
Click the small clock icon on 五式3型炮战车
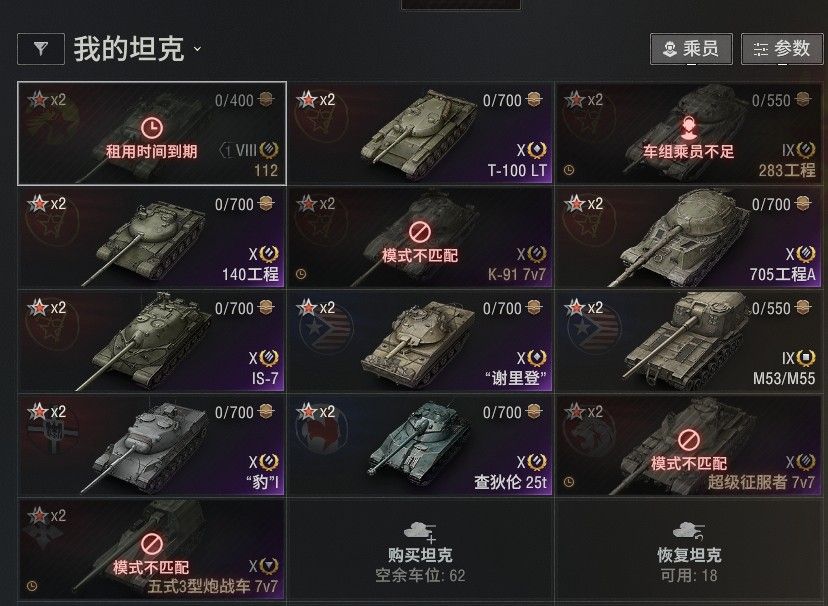pos(32,586)
